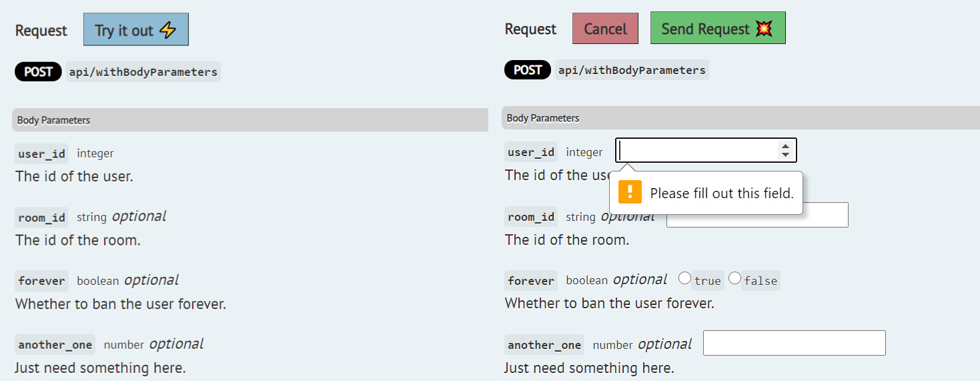This screenshot has width=980, height=381.
Task: Click the lightning bolt icon on Try it out
Action: click(167, 30)
